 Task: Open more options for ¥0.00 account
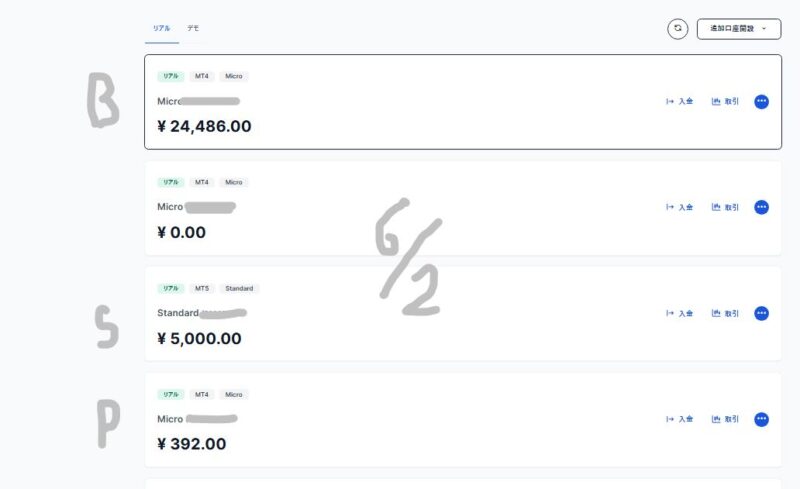(761, 207)
